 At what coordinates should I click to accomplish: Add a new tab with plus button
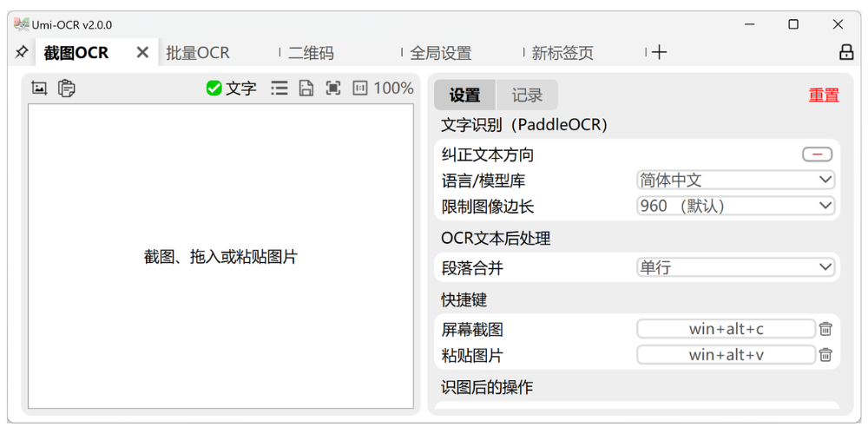pyautogui.click(x=660, y=52)
